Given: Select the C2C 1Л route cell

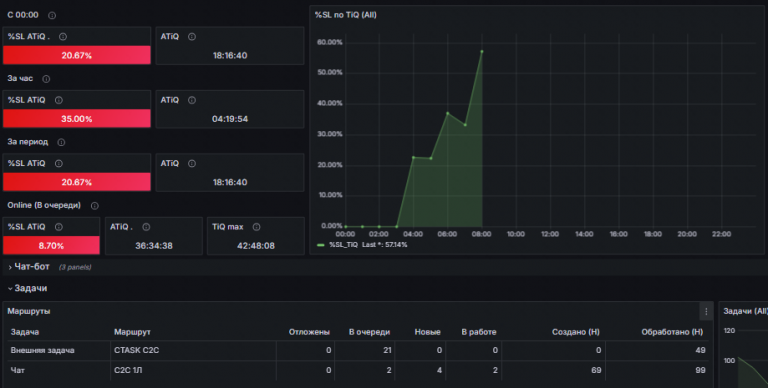Looking at the screenshot, I should coord(128,370).
